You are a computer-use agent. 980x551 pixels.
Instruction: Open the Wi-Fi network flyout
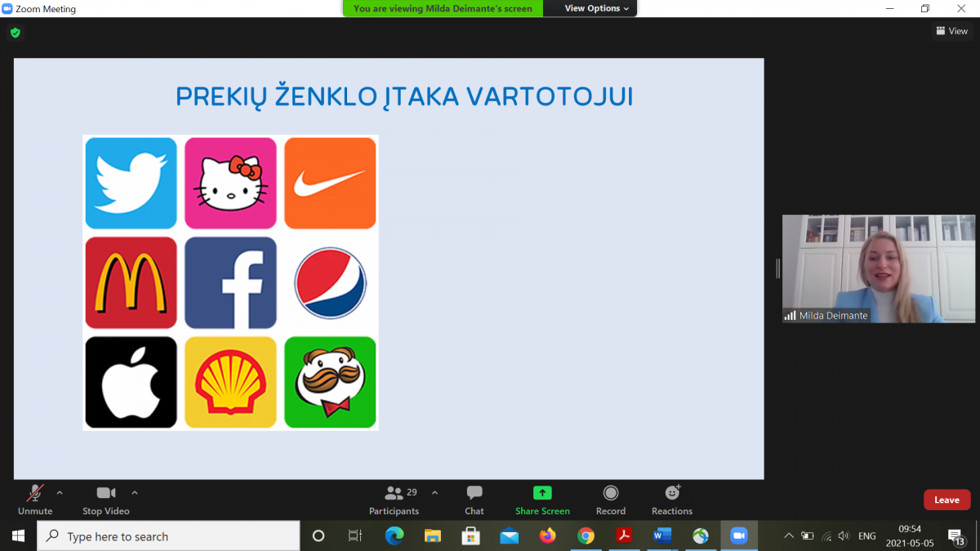pyautogui.click(x=826, y=535)
